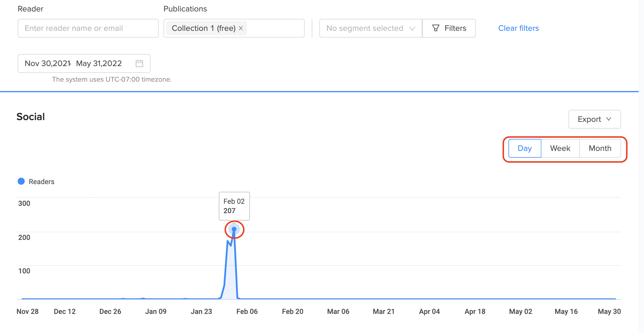
Task: Click the May 31, 2022 end date
Action: pyautogui.click(x=99, y=63)
